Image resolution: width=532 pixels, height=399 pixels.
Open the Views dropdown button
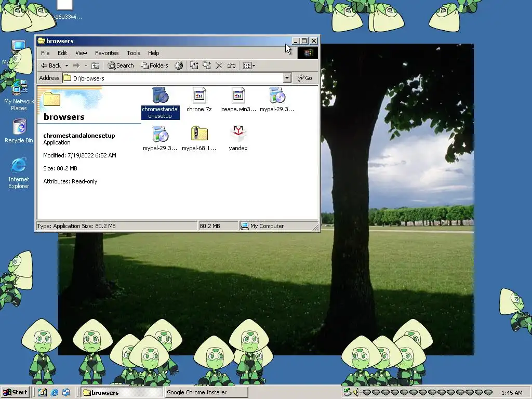[x=249, y=65]
